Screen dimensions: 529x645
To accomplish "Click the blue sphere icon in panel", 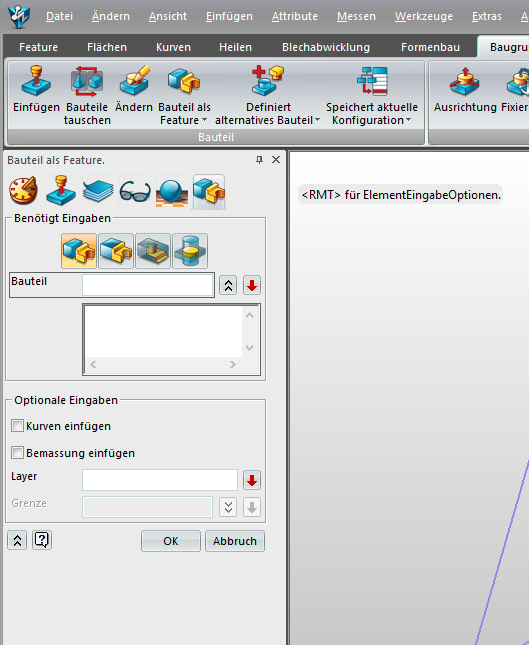I will coord(172,192).
